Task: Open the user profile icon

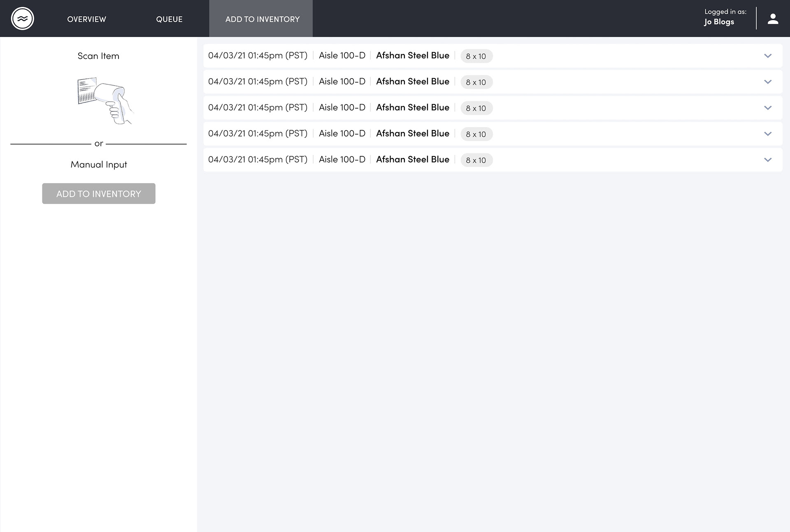Action: click(773, 19)
